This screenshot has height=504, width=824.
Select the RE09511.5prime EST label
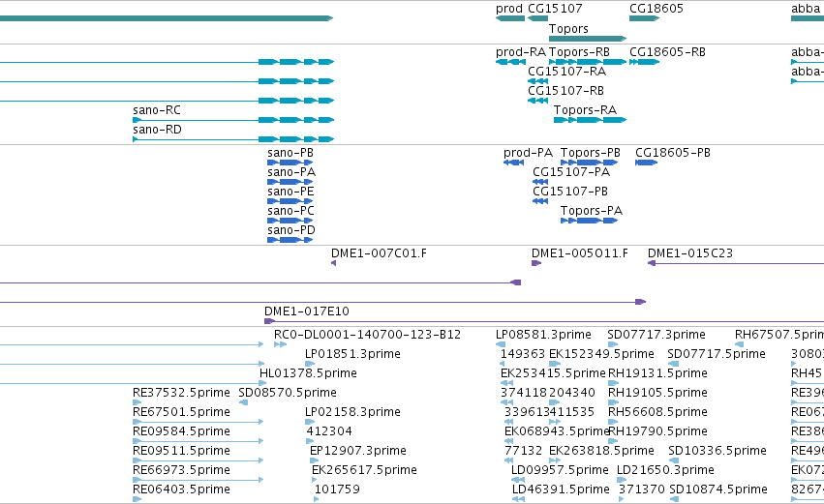tap(181, 452)
